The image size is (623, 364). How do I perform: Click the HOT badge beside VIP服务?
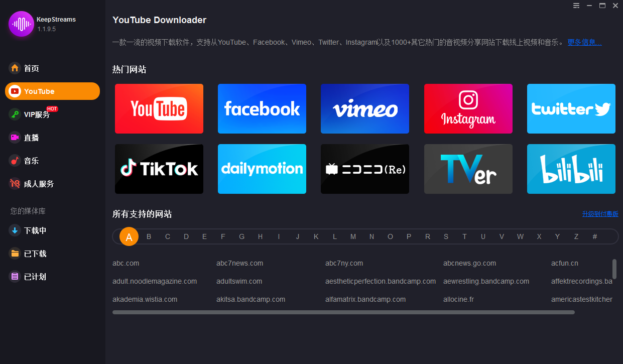(x=52, y=108)
